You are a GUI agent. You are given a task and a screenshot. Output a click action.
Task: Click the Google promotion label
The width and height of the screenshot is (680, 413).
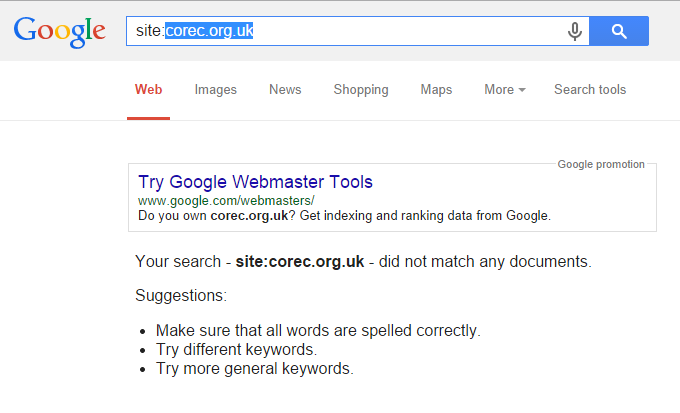click(x=601, y=164)
